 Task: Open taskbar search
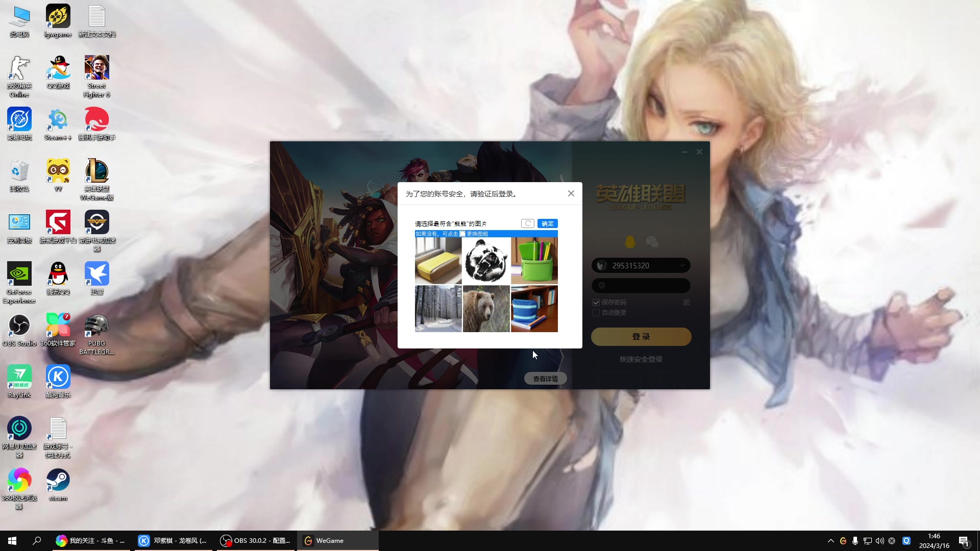(37, 541)
